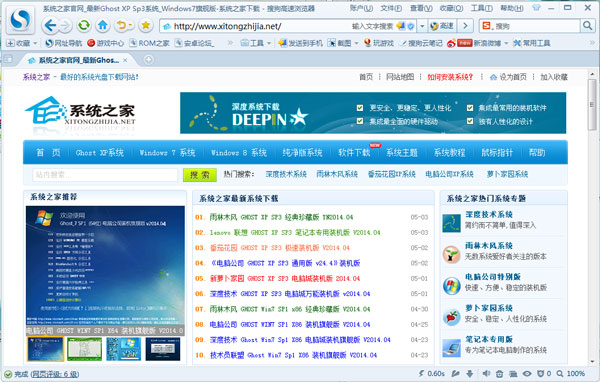Expand the bookmarks bar overflow chevron
The width and height of the screenshot is (600, 382).
click(x=230, y=43)
